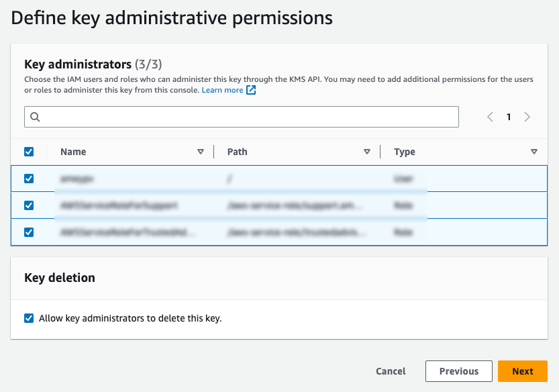Focus the key administrators search field
Image resolution: width=559 pixels, height=392 pixels.
[242, 117]
